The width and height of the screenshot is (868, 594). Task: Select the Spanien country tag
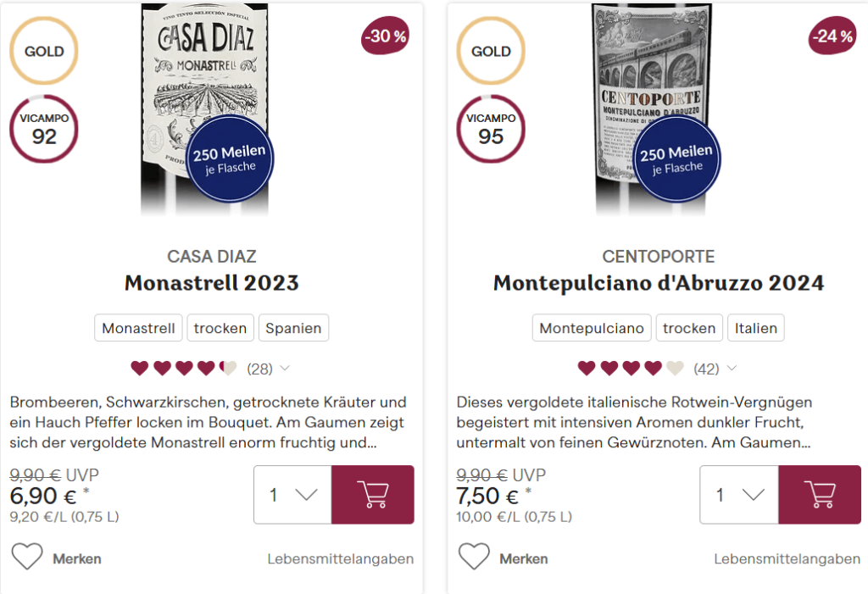pyautogui.click(x=293, y=328)
